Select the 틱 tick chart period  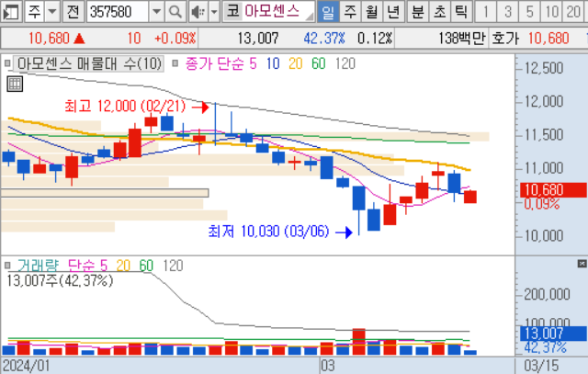click(x=461, y=12)
